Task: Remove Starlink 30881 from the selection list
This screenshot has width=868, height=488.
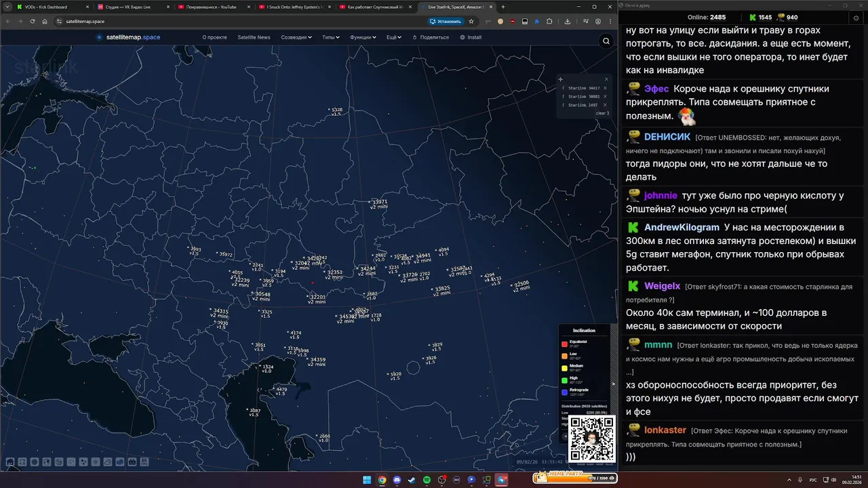Action: click(x=606, y=96)
